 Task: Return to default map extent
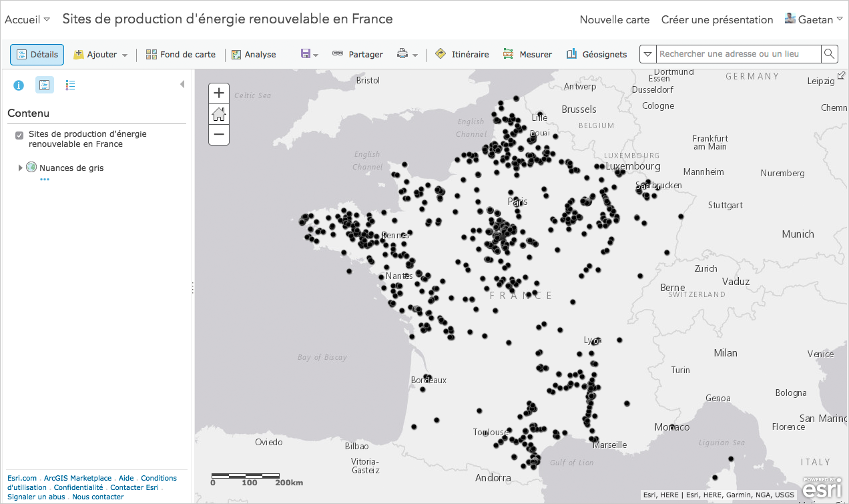pyautogui.click(x=219, y=114)
